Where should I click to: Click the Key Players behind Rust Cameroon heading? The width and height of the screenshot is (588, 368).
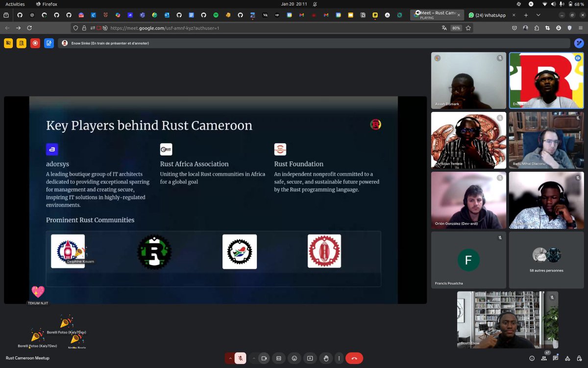point(149,126)
